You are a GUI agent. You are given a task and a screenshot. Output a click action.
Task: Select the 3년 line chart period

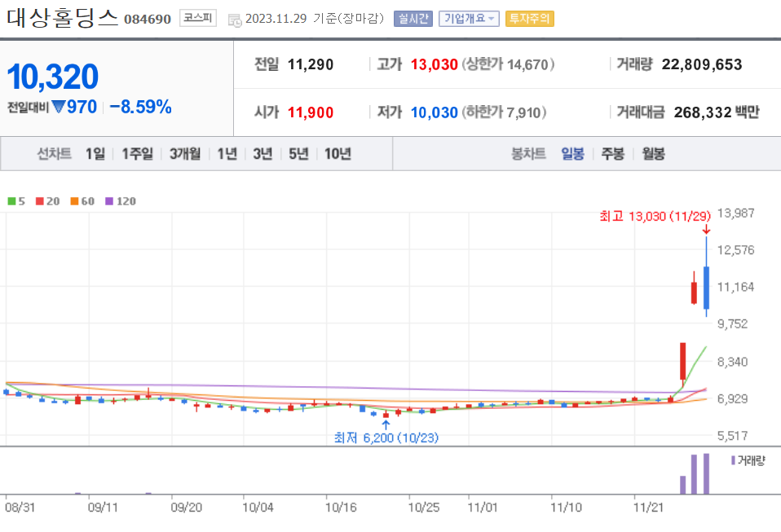pos(263,154)
